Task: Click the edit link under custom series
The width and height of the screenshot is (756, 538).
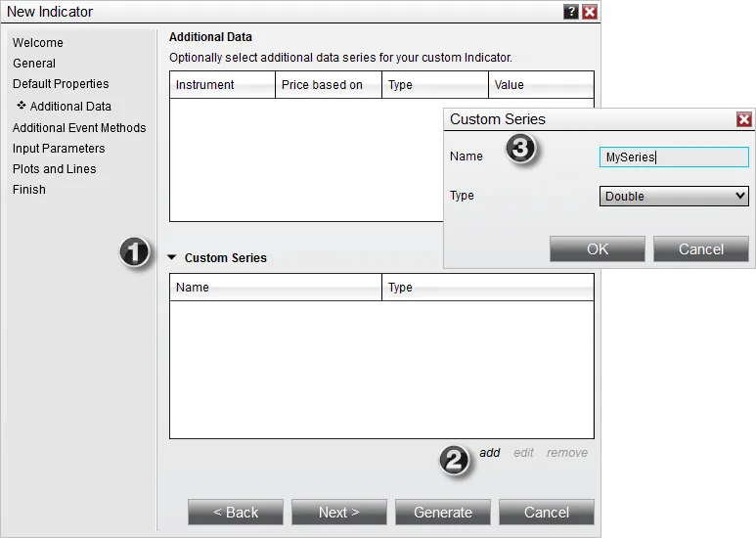Action: tap(523, 453)
